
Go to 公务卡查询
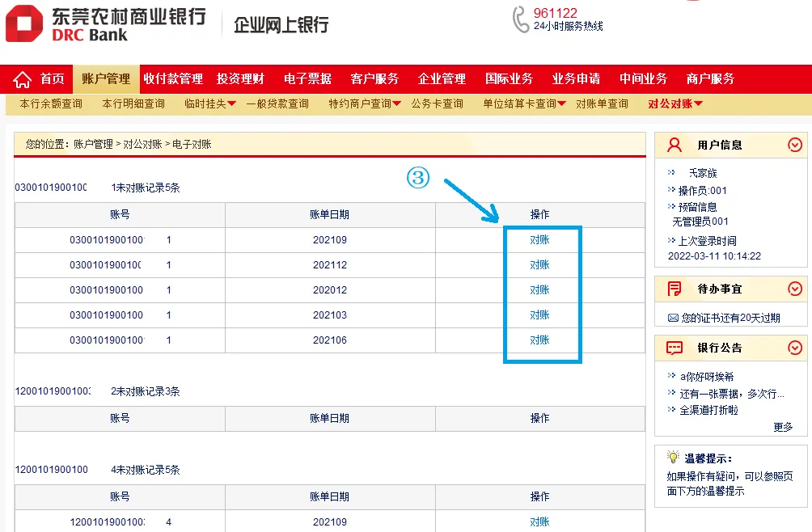tap(437, 104)
